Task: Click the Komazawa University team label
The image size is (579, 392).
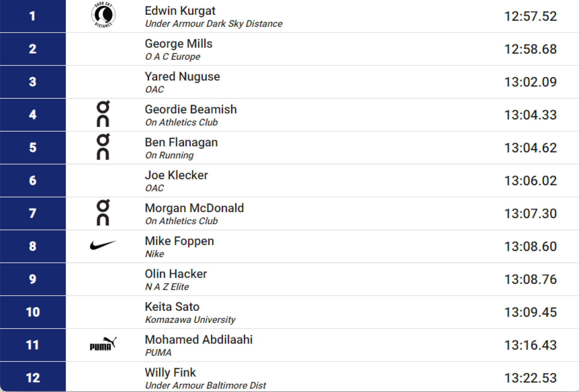Action: pyautogui.click(x=190, y=320)
